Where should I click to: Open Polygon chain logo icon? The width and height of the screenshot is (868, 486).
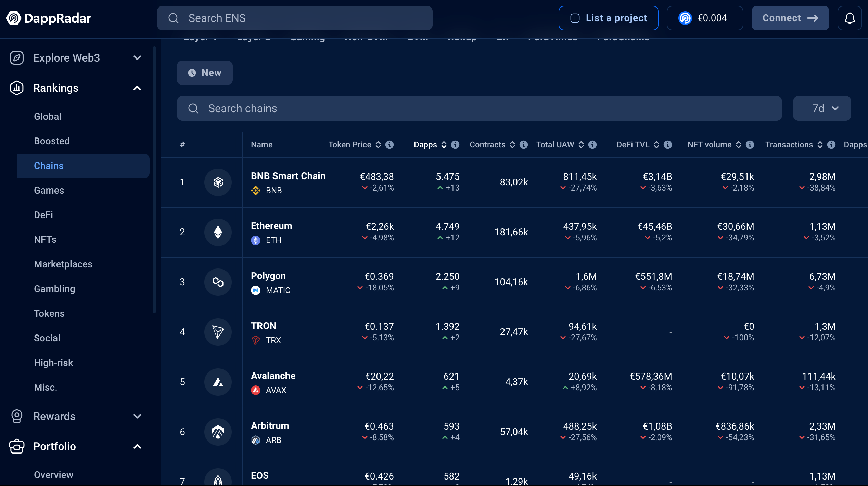coord(218,282)
